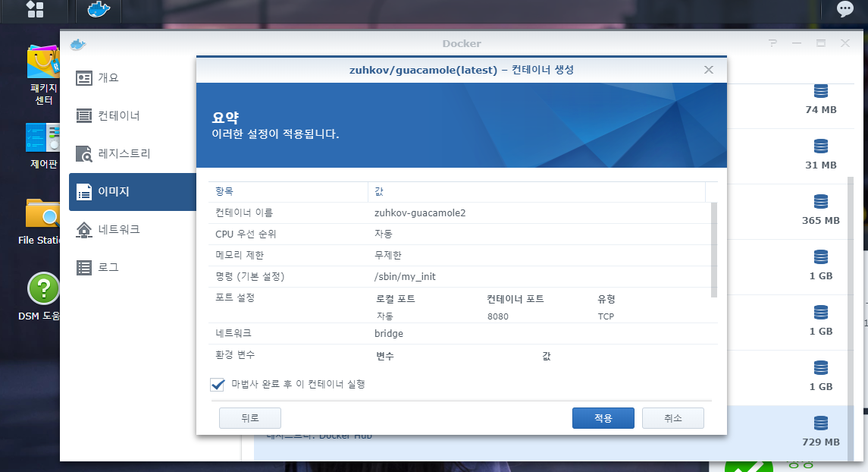Select the zuhkov-guacamole2 container name value
The height and width of the screenshot is (472, 868).
(420, 213)
